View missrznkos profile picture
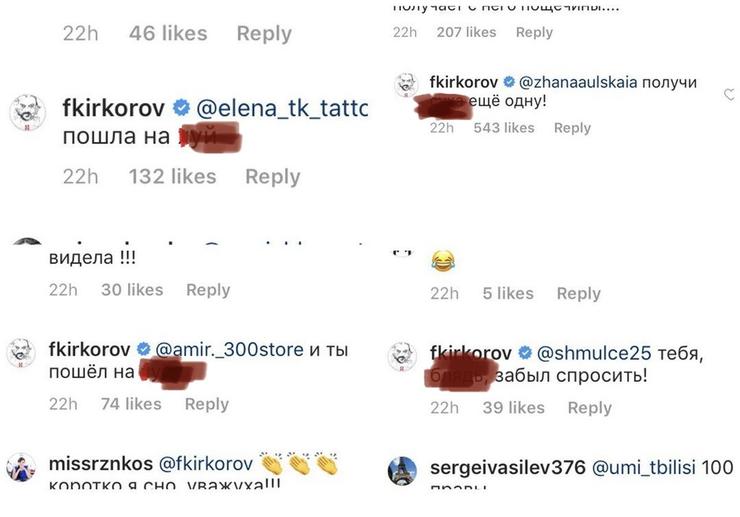 point(22,467)
